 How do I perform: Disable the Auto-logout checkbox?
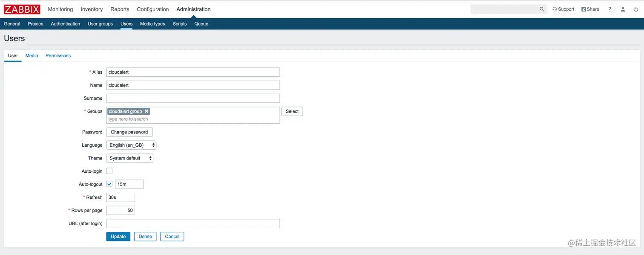tap(109, 184)
